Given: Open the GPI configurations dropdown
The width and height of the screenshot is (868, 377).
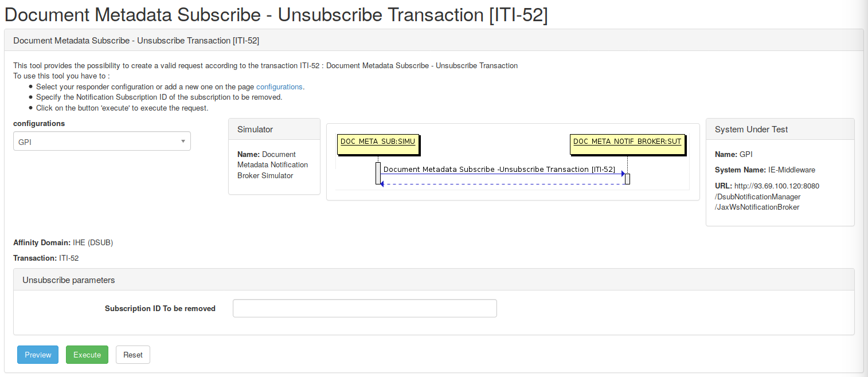Looking at the screenshot, I should pos(101,142).
